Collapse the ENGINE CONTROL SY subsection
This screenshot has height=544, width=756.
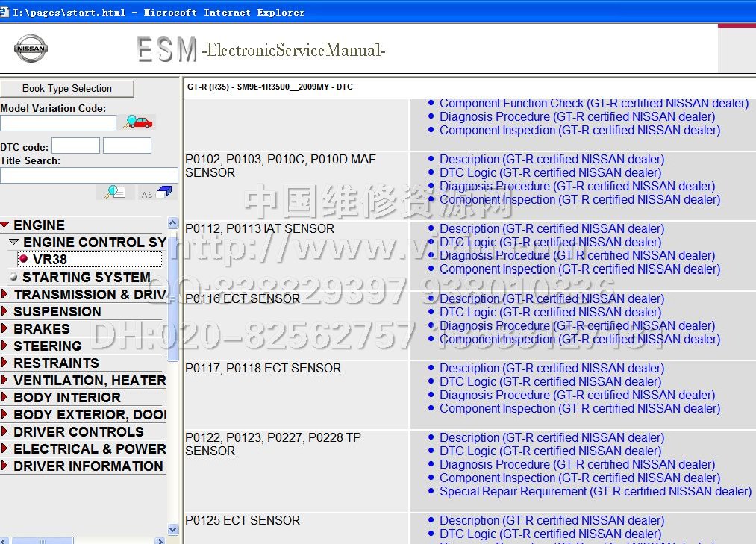coord(14,242)
